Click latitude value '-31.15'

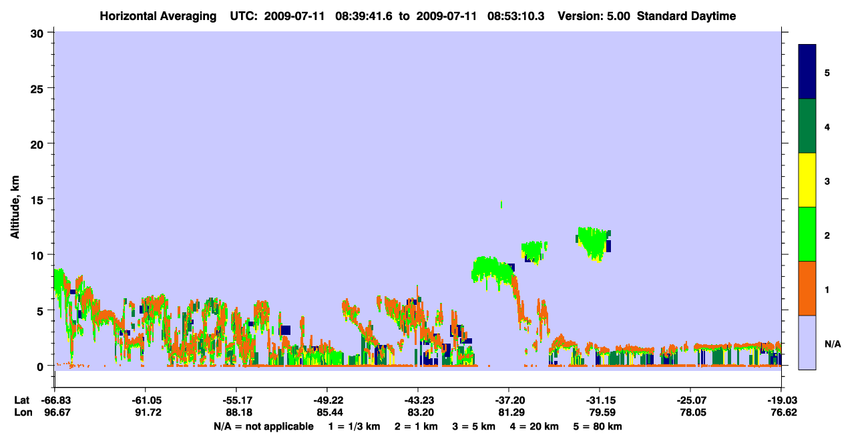[600, 400]
